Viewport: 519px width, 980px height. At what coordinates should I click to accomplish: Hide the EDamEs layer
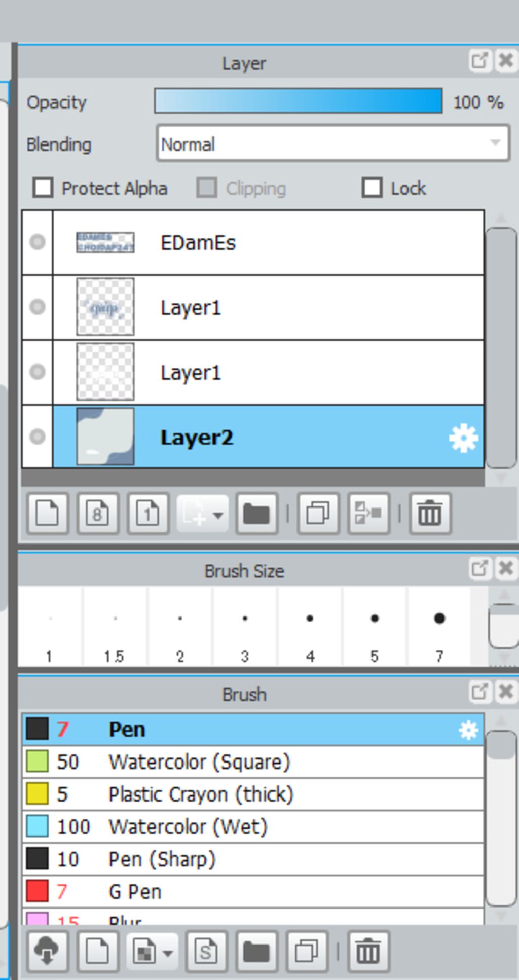tap(38, 242)
